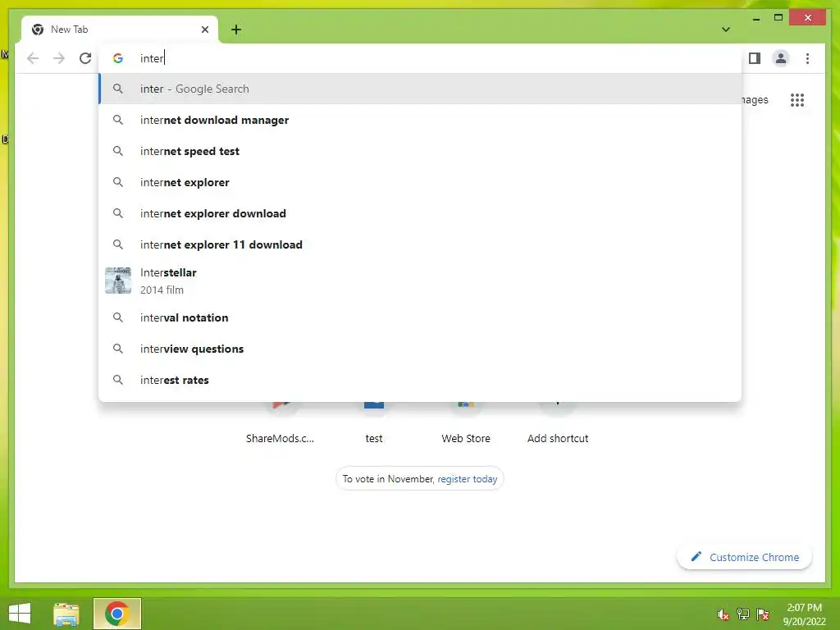Choose "internet explorer 11 download" suggestion
Viewport: 840px width, 630px height.
click(420, 244)
